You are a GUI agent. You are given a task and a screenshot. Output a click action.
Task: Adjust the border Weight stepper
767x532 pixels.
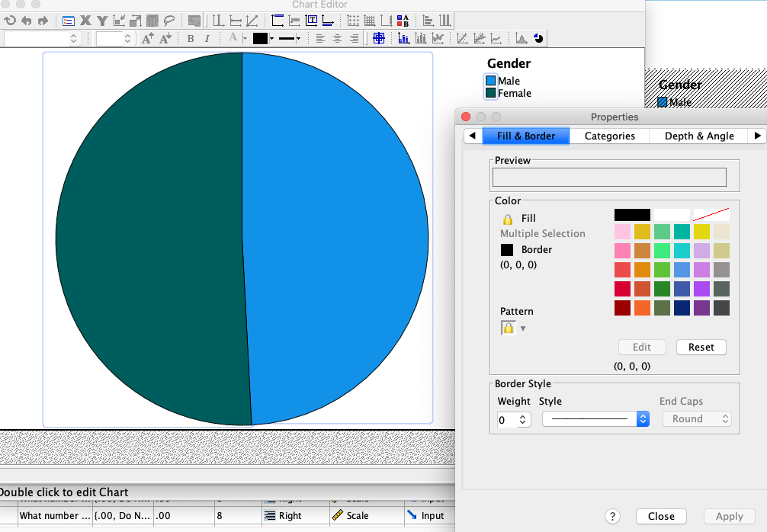tap(523, 419)
